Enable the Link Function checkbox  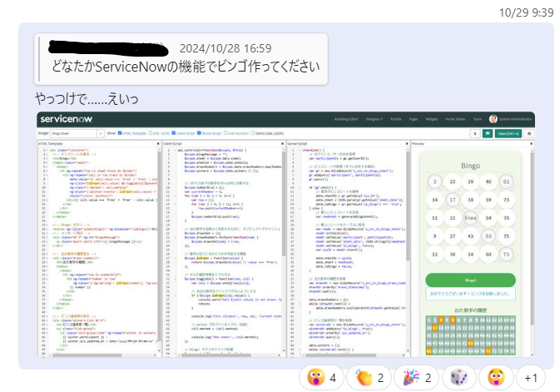[x=225, y=133]
